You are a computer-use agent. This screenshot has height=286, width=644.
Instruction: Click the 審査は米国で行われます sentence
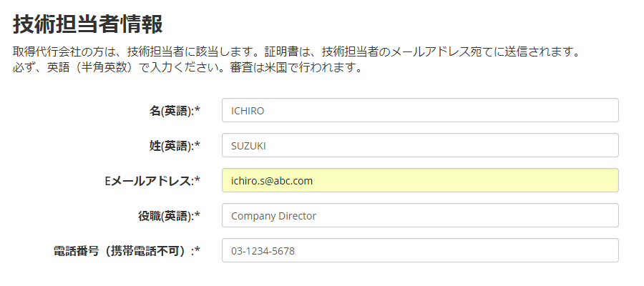pyautogui.click(x=298, y=69)
